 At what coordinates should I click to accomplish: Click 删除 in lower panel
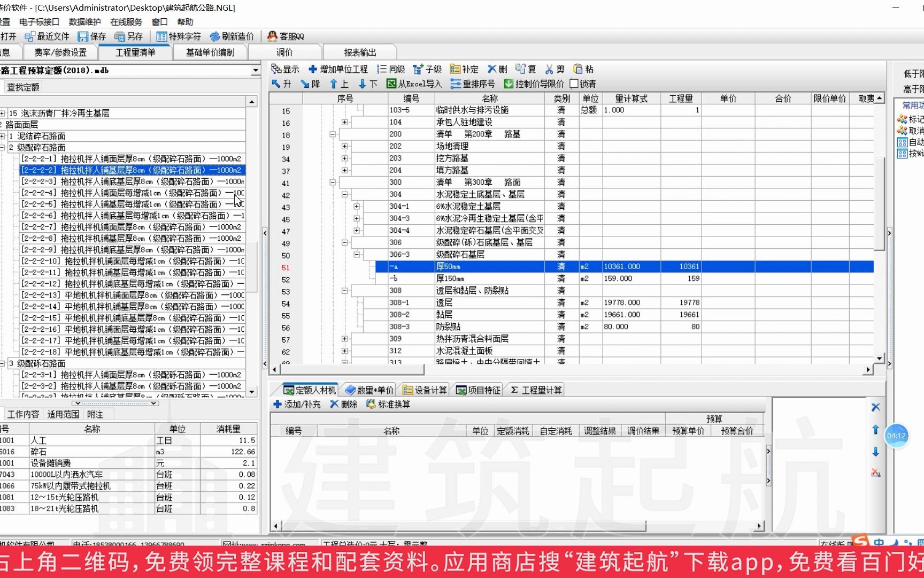coord(343,404)
